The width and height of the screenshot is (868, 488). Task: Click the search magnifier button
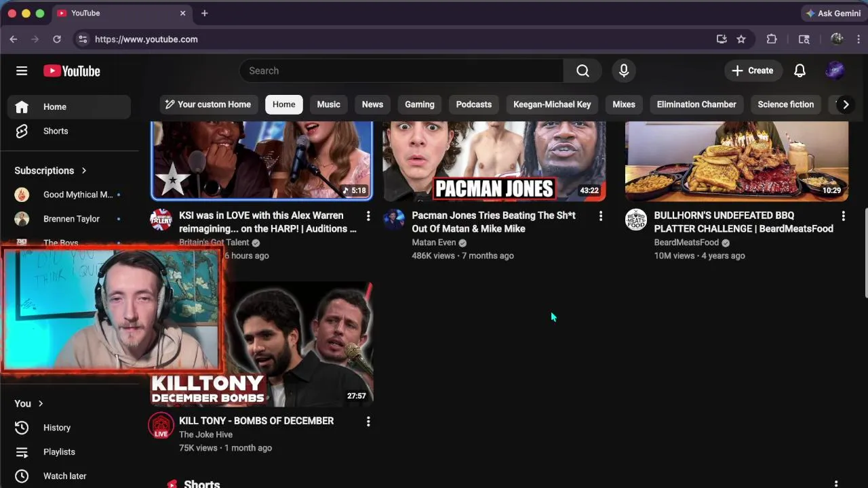pos(583,70)
